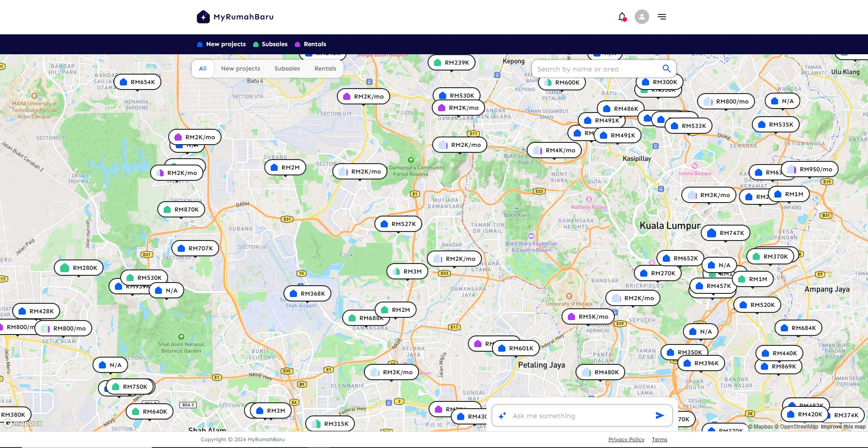
Task: Open the notifications bell
Action: click(622, 17)
